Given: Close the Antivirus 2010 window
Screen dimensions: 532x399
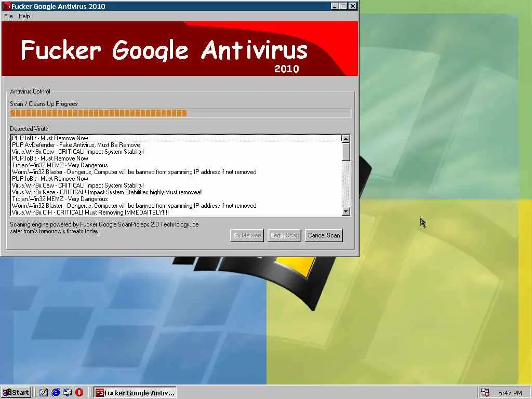Looking at the screenshot, I should point(353,6).
